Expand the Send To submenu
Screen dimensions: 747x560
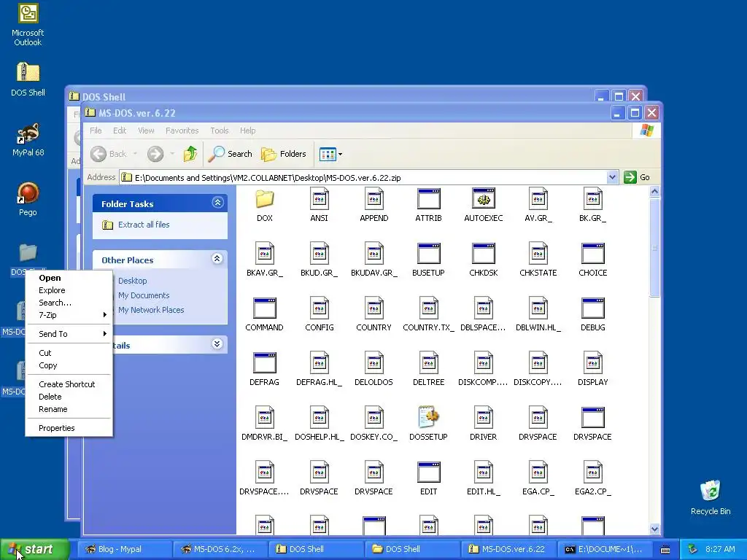pyautogui.click(x=69, y=334)
